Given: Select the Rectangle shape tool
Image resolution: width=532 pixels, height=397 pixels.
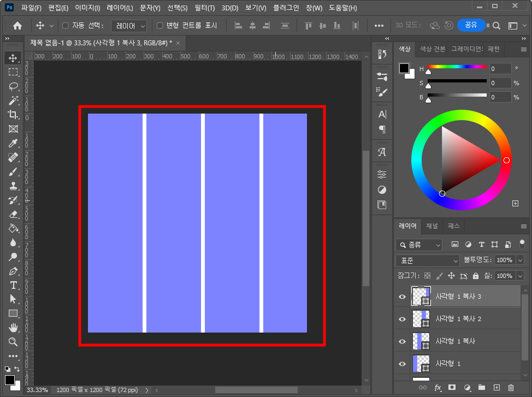Looking at the screenshot, I should (13, 313).
